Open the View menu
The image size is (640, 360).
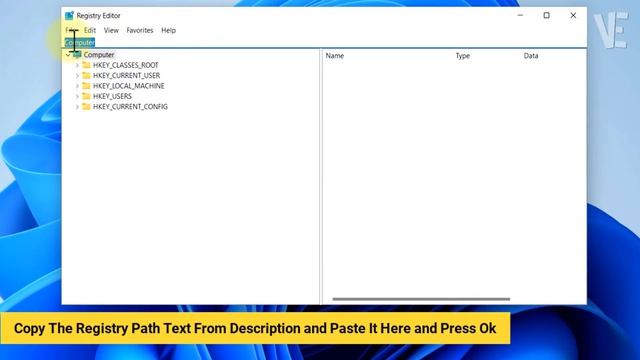[111, 30]
